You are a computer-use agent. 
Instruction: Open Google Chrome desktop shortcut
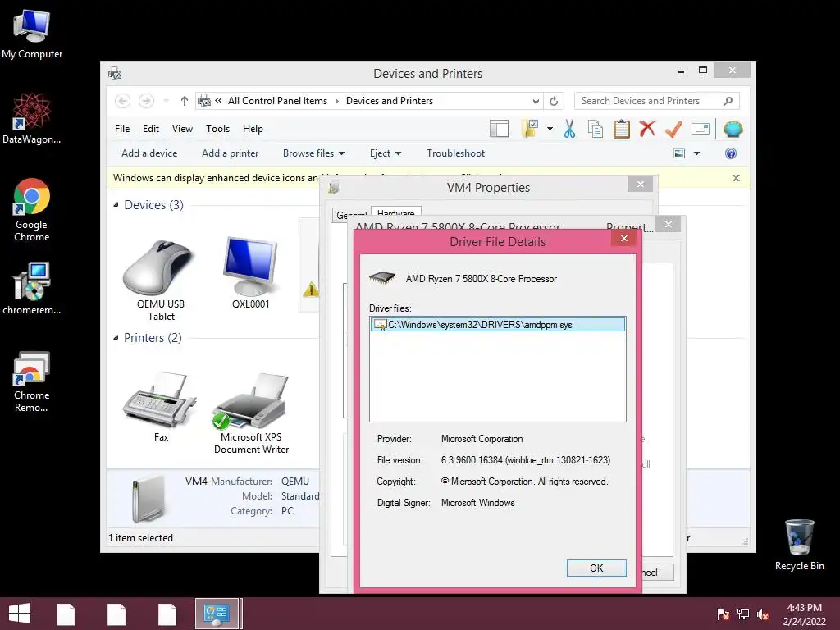[x=32, y=210]
